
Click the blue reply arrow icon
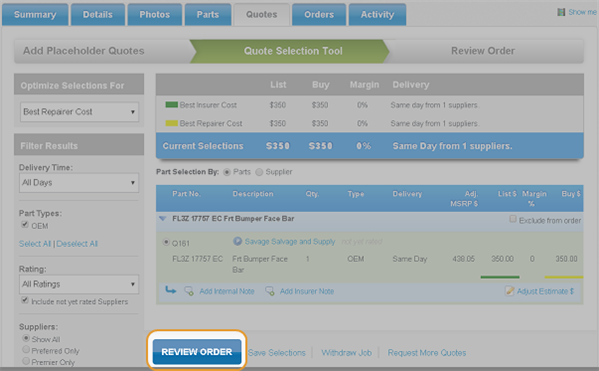click(x=171, y=290)
